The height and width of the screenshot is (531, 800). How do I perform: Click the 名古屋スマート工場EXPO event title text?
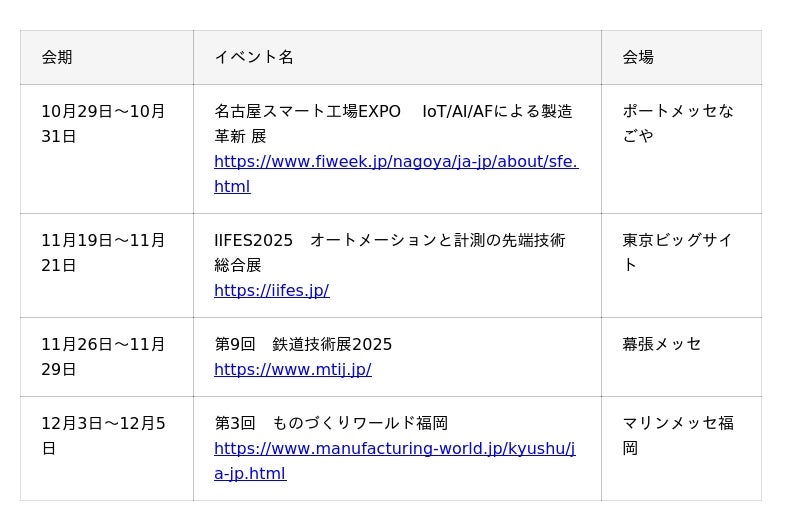(307, 111)
